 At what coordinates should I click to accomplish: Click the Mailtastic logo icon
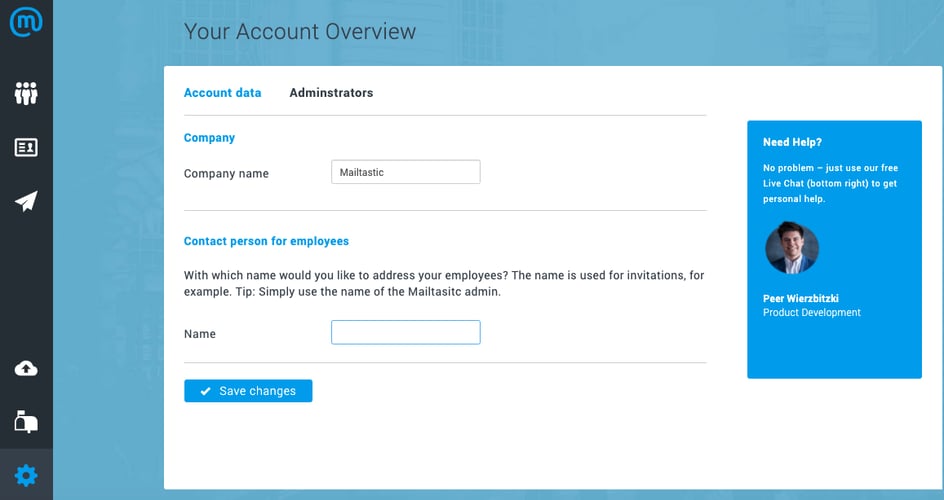pos(26,23)
